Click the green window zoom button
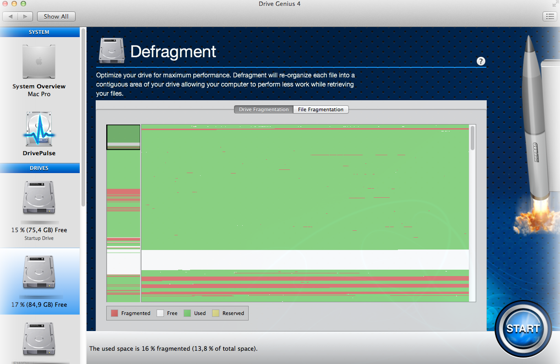 (23, 4)
